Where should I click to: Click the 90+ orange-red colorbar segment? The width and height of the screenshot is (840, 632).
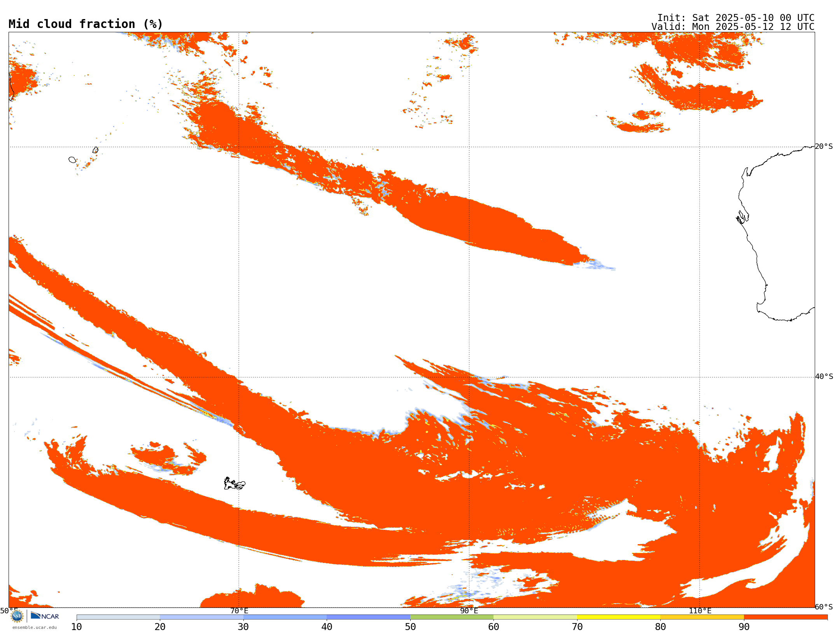[786, 617]
